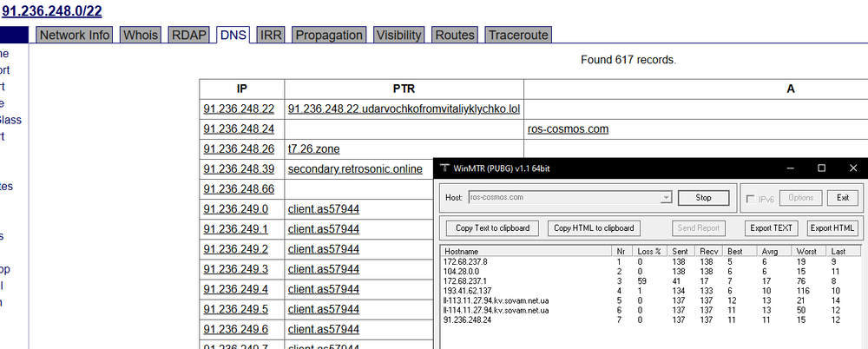The width and height of the screenshot is (868, 349).
Task: Select the Propagation tab
Action: tap(328, 35)
